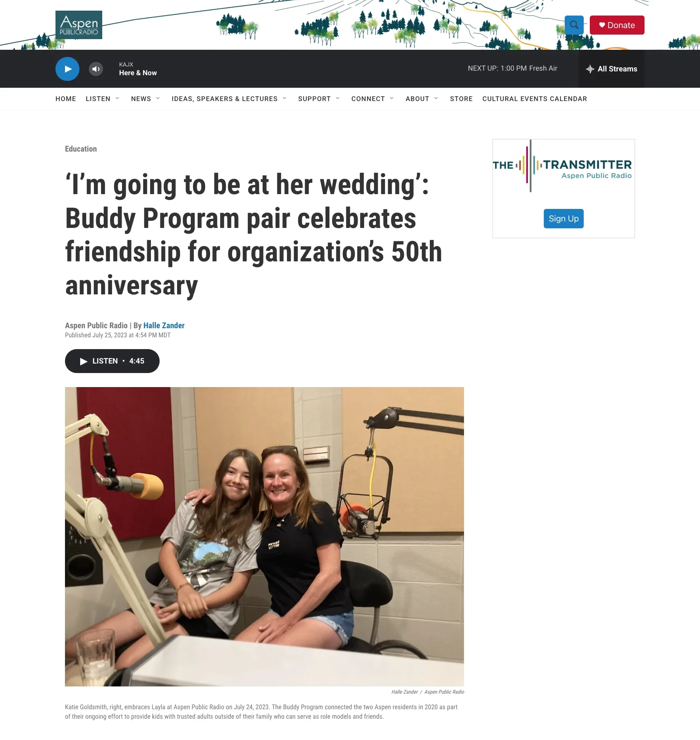The image size is (700, 740).
Task: Open the Store menu item
Action: 461,99
